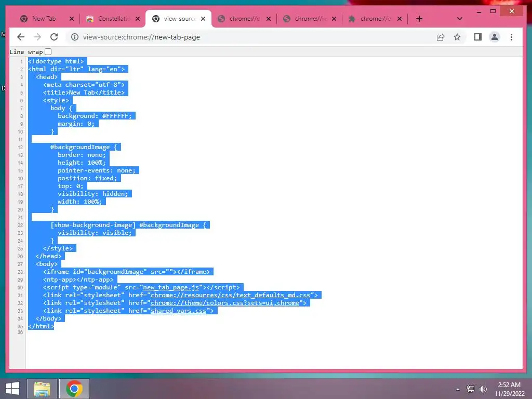Open the profile avatar menu
This screenshot has height=399, width=532.
pyautogui.click(x=495, y=37)
